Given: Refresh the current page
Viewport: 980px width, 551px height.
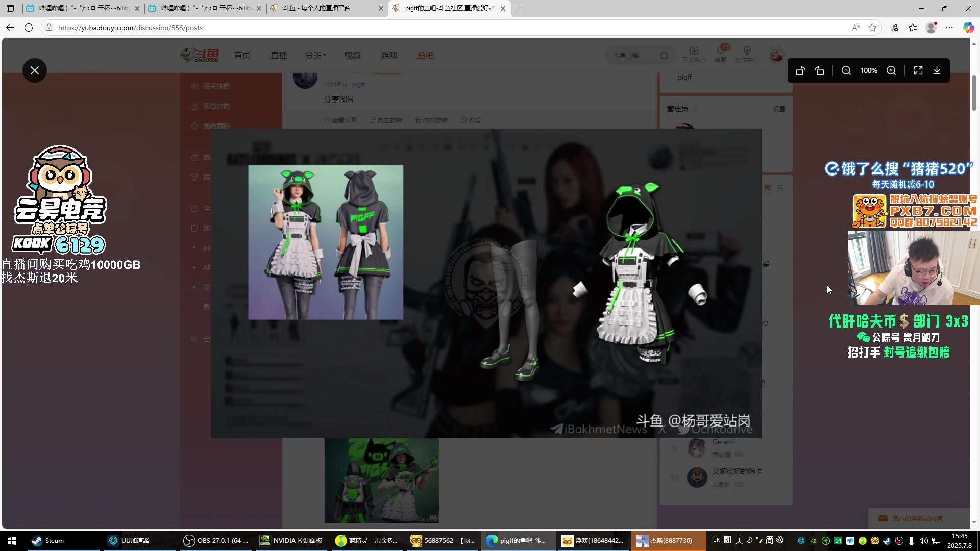Looking at the screenshot, I should [x=29, y=28].
